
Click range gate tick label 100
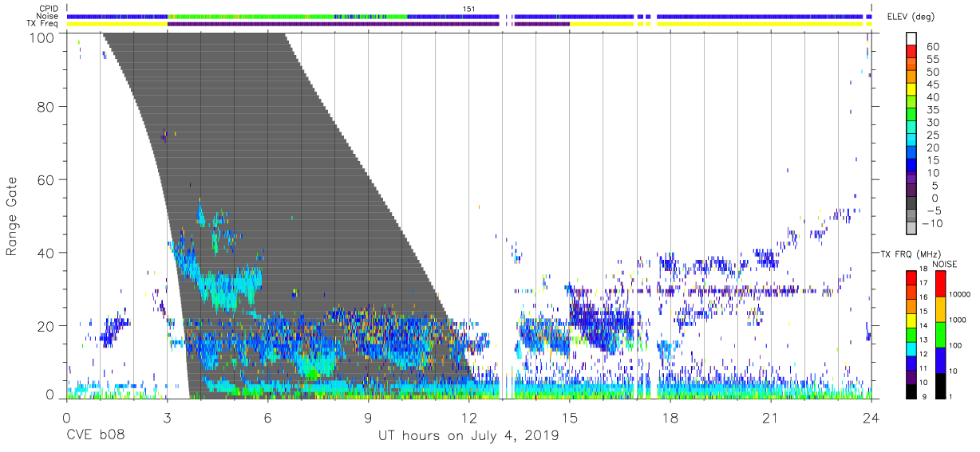click(x=43, y=37)
